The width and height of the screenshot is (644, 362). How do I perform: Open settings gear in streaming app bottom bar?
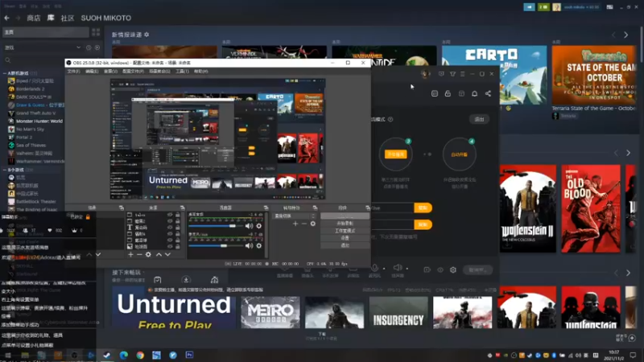tap(453, 269)
